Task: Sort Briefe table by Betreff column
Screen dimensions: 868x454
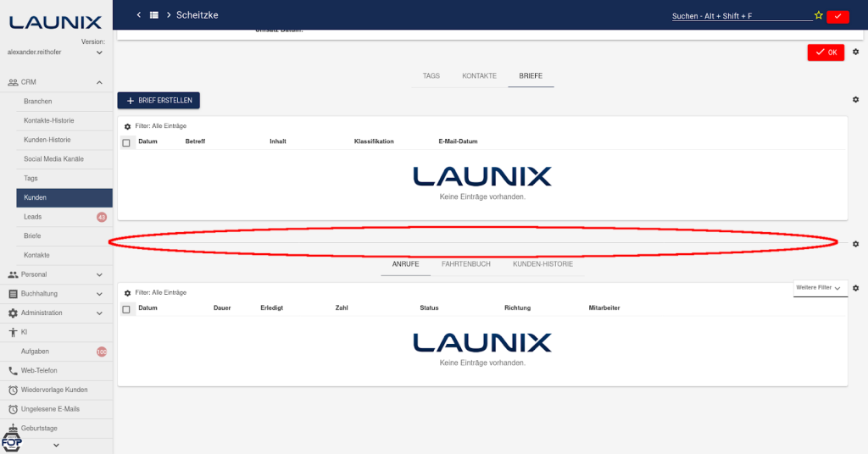Action: (x=195, y=141)
